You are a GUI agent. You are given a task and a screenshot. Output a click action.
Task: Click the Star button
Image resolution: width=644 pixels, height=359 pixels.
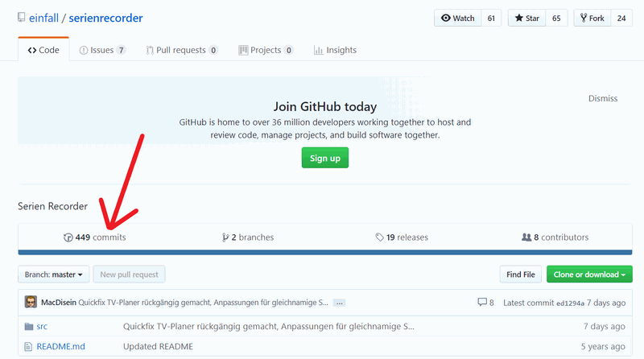click(x=527, y=18)
